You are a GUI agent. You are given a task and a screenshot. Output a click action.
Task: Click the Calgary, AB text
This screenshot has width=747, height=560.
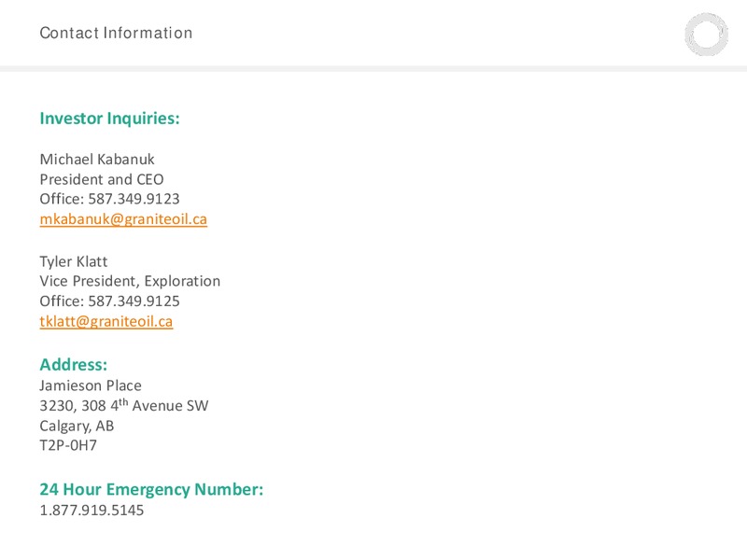pyautogui.click(x=77, y=426)
